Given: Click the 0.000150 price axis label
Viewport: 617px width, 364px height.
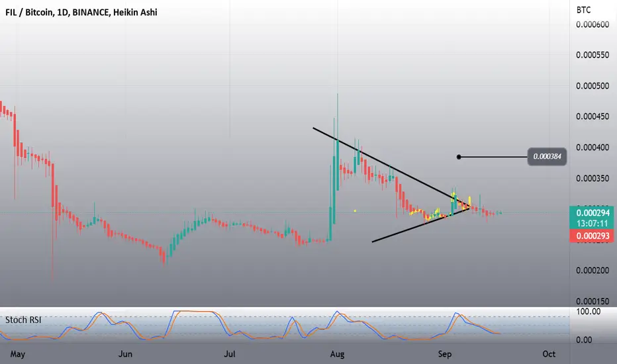Looking at the screenshot, I should [593, 301].
